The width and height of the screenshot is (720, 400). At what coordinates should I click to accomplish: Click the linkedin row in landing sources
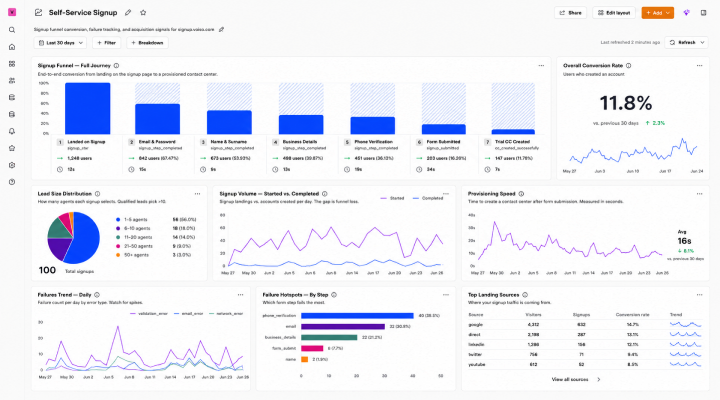pos(585,344)
